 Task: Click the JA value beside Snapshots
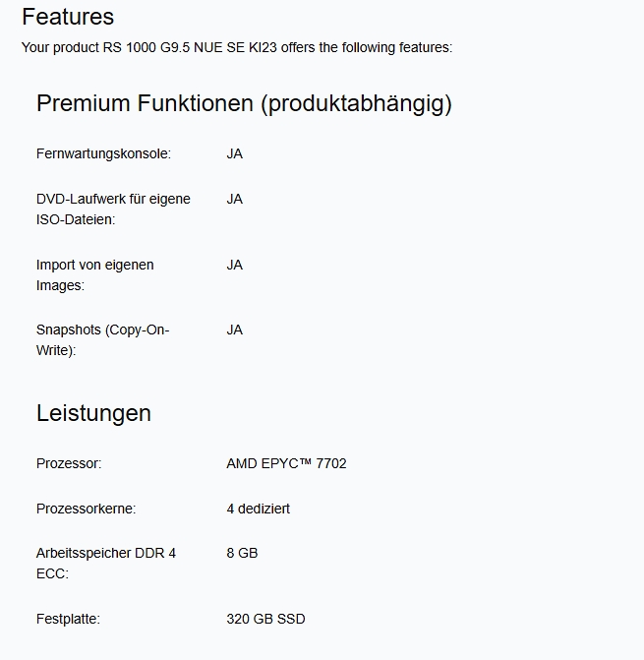coord(234,330)
